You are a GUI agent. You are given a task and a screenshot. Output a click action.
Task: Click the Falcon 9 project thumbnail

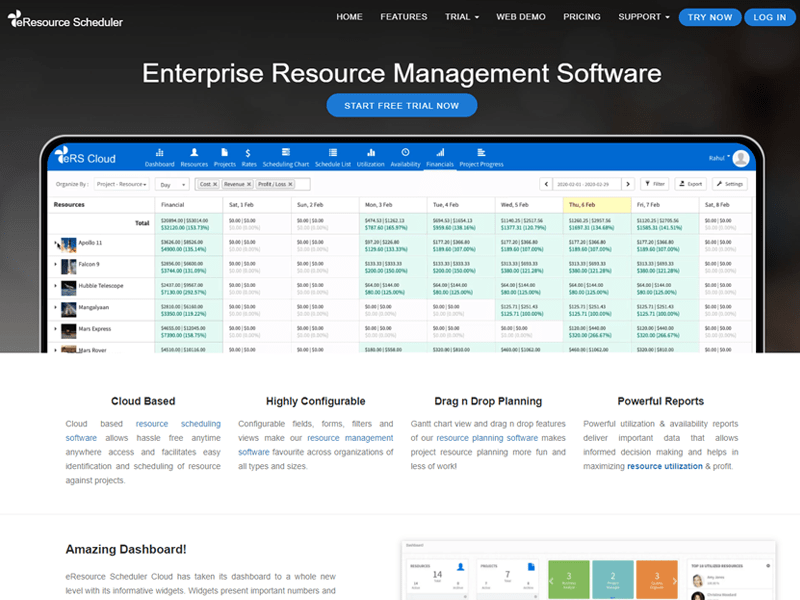click(x=68, y=266)
